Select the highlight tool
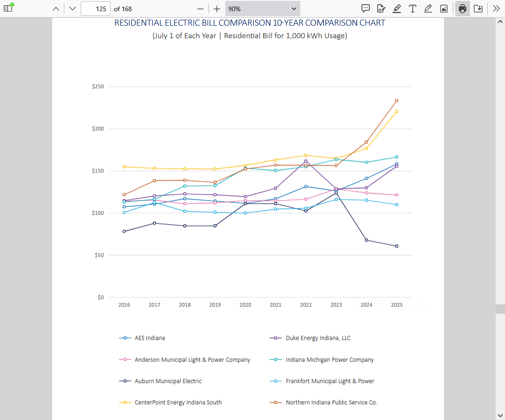Image resolution: width=505 pixels, height=420 pixels. point(397,8)
